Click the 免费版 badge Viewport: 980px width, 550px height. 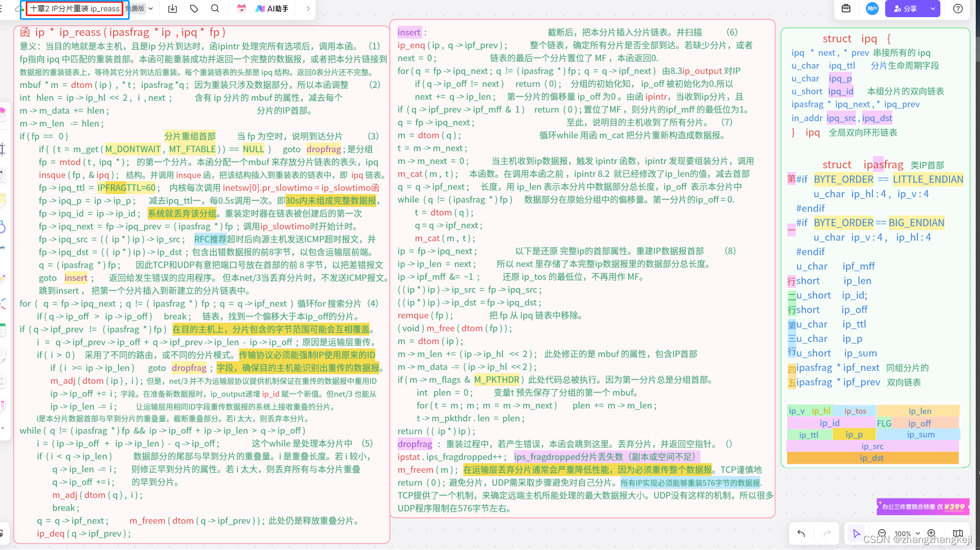pyautogui.click(x=135, y=9)
